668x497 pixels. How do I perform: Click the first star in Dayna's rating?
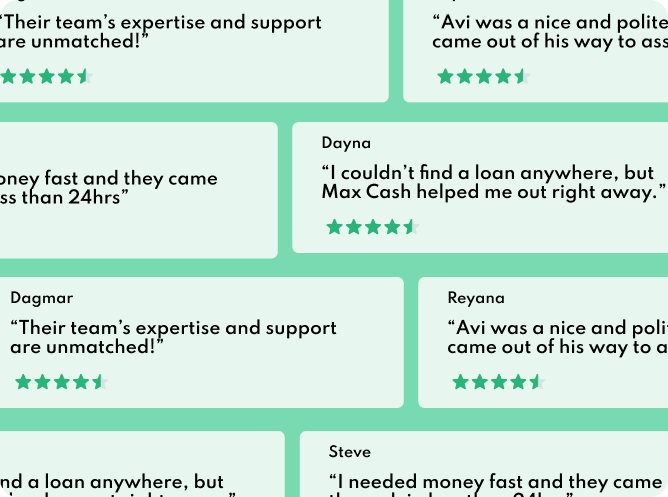click(x=334, y=227)
